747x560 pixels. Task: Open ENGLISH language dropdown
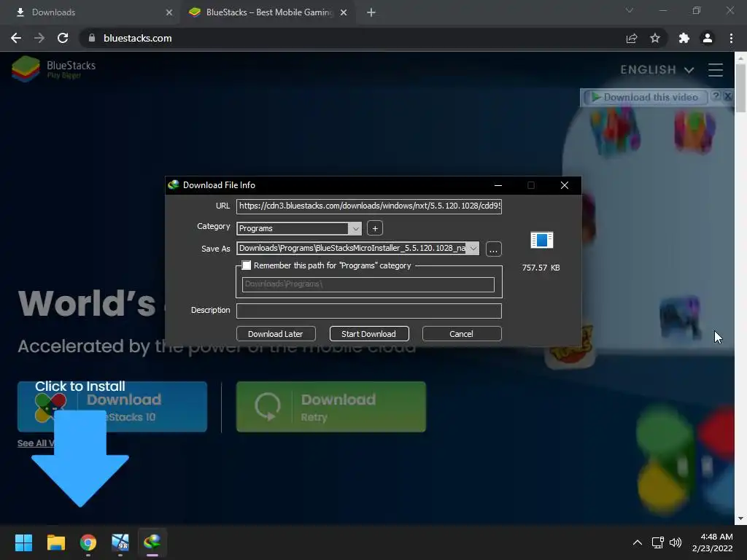coord(657,70)
